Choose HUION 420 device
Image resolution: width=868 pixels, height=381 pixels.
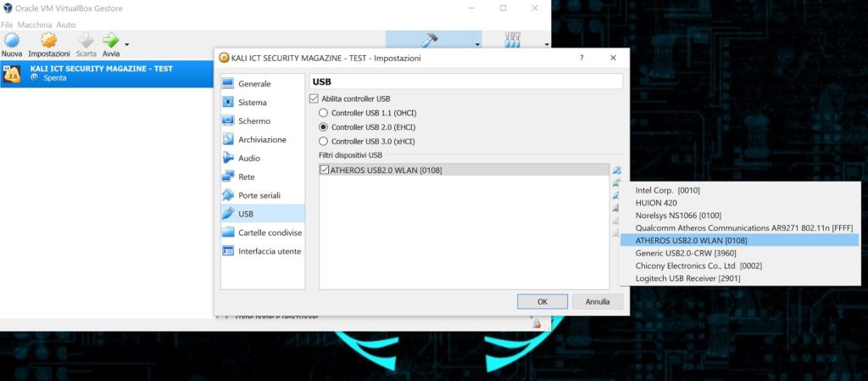pos(739,203)
